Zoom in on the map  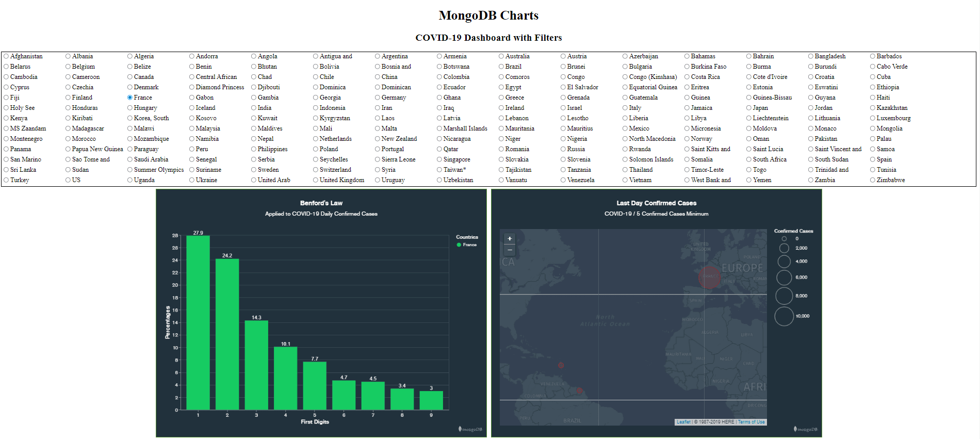pos(510,239)
